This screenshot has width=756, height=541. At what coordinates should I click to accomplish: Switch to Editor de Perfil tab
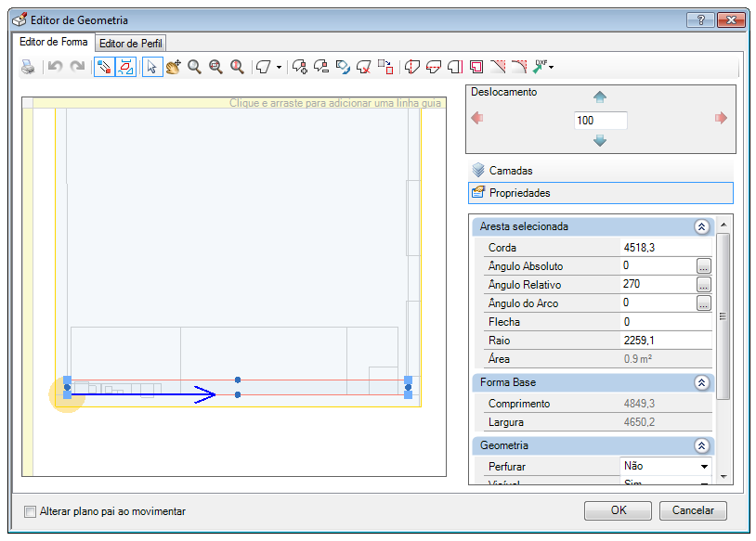click(131, 44)
